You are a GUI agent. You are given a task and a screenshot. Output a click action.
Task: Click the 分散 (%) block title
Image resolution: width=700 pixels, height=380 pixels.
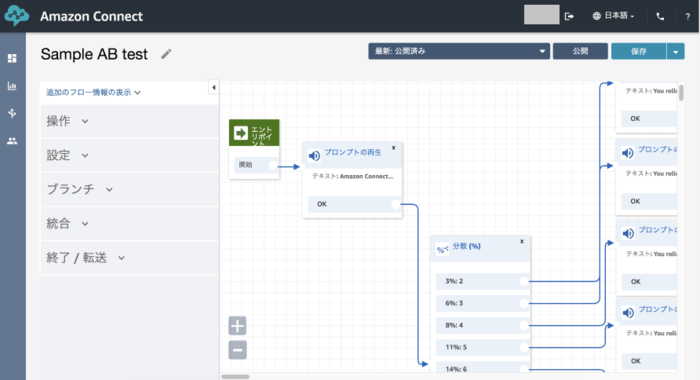467,246
